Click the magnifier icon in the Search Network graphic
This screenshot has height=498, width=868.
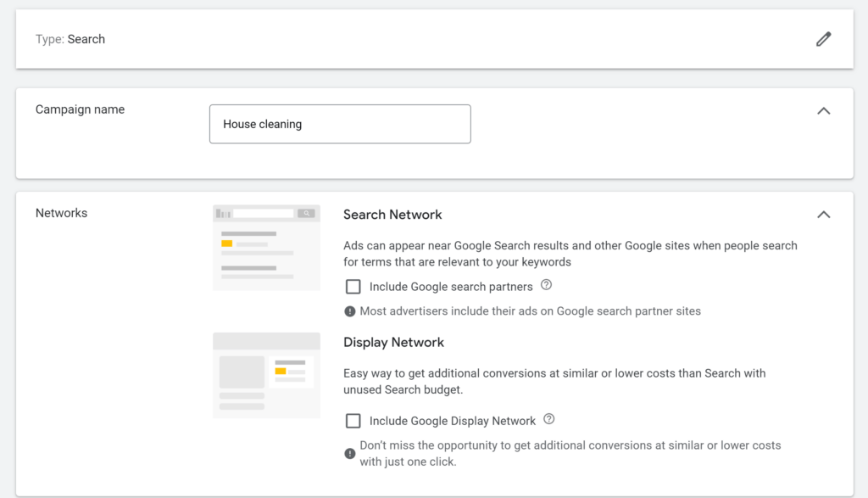307,213
